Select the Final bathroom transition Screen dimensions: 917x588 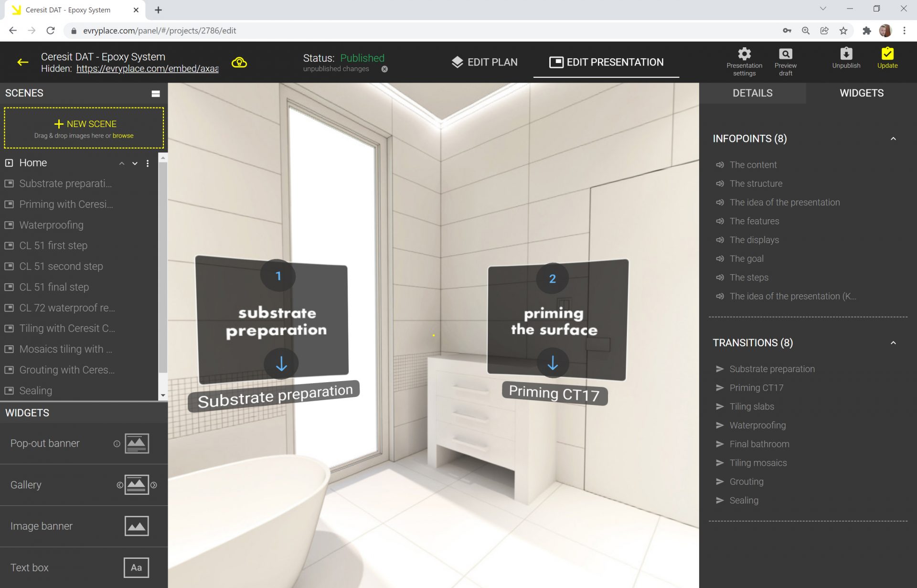point(759,444)
